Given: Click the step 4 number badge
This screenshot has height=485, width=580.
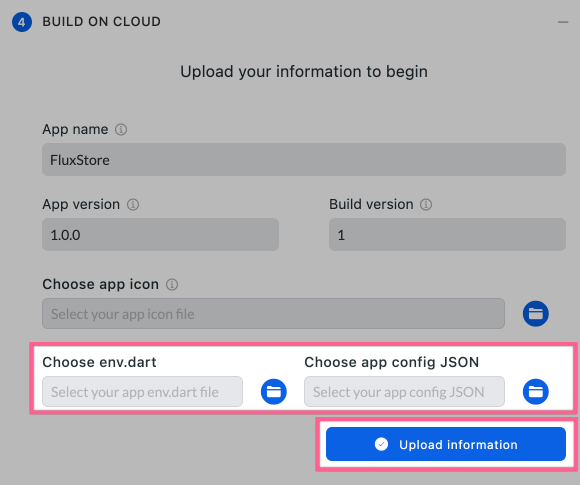Looking at the screenshot, I should [x=22, y=22].
